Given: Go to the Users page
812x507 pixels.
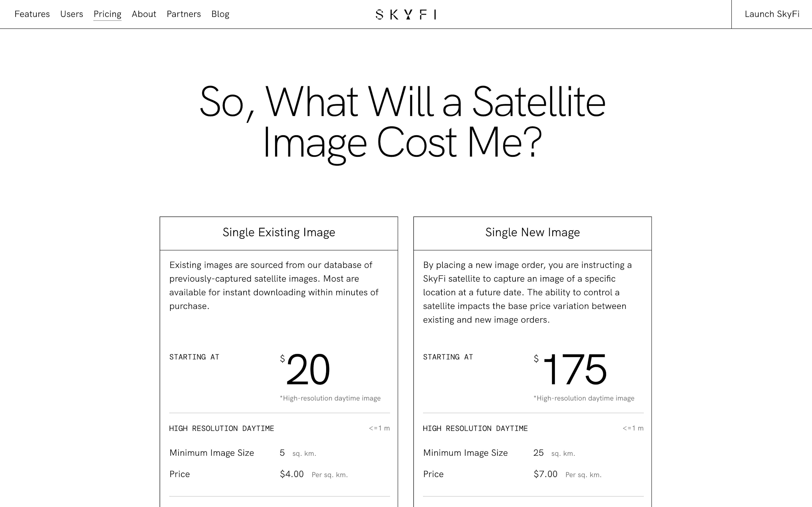Looking at the screenshot, I should [x=71, y=14].
